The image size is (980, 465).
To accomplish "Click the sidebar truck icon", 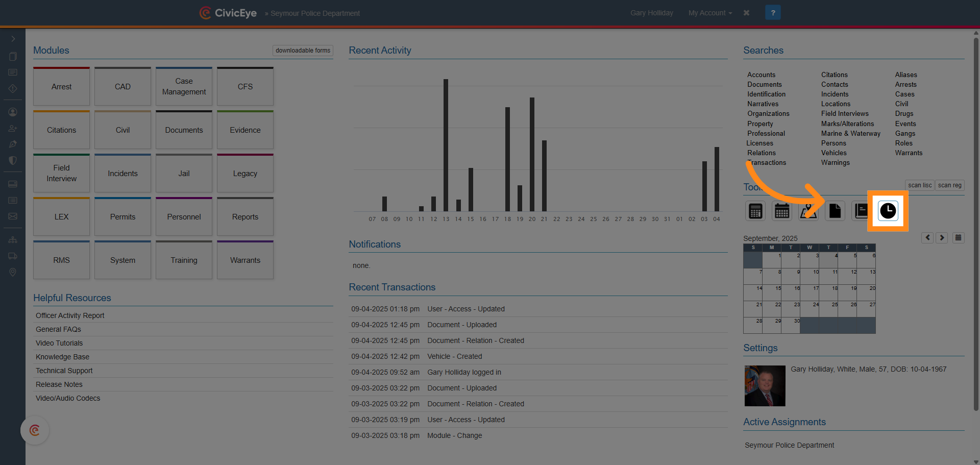I will coord(13,256).
